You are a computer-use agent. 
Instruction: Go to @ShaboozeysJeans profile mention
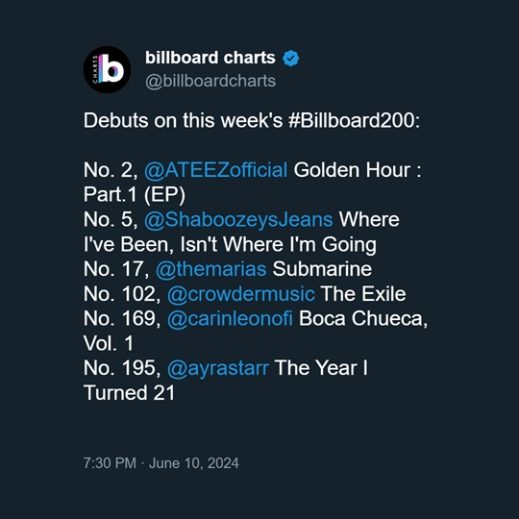pyautogui.click(x=238, y=220)
